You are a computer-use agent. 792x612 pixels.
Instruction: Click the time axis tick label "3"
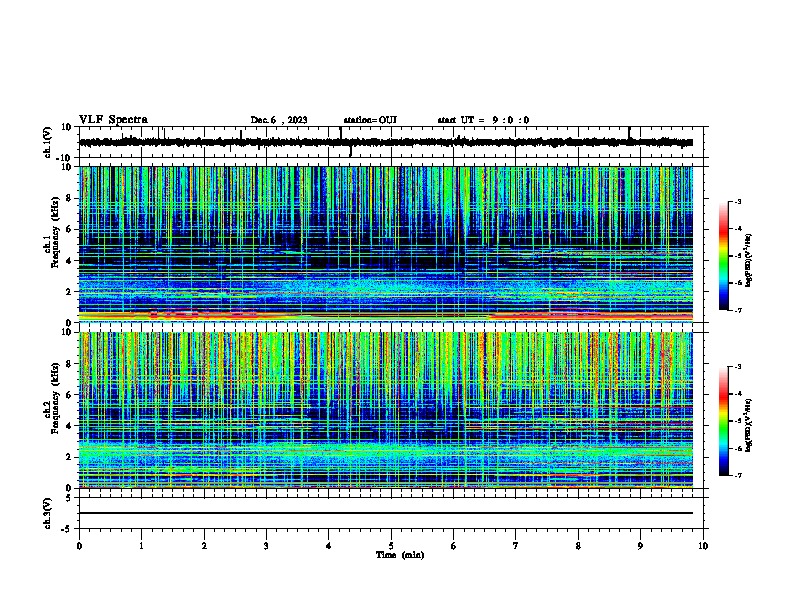click(x=266, y=546)
